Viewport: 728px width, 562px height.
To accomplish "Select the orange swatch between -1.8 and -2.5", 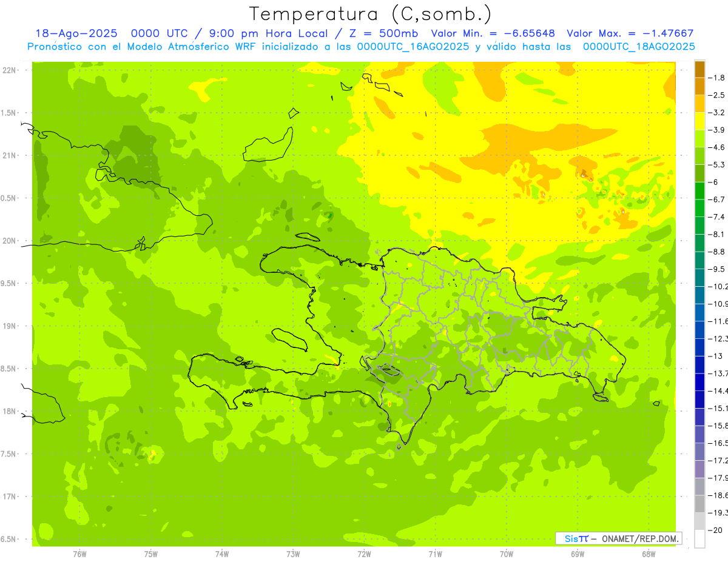I will click(x=699, y=86).
